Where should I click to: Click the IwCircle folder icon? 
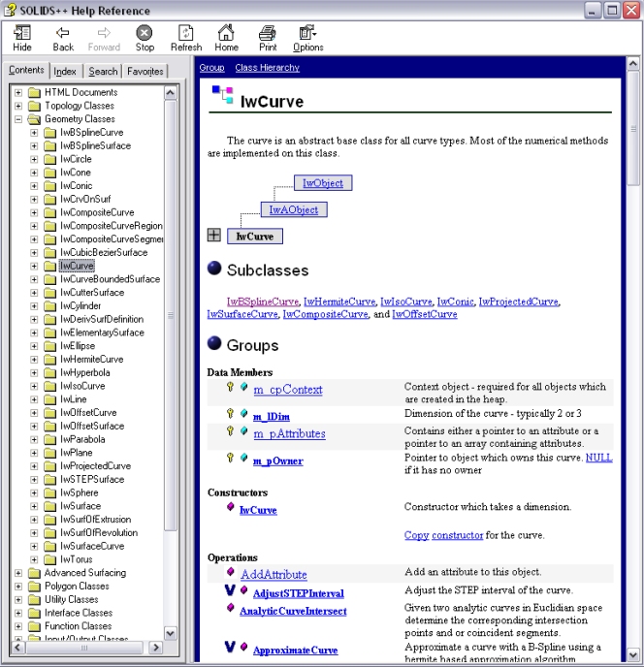[49, 160]
